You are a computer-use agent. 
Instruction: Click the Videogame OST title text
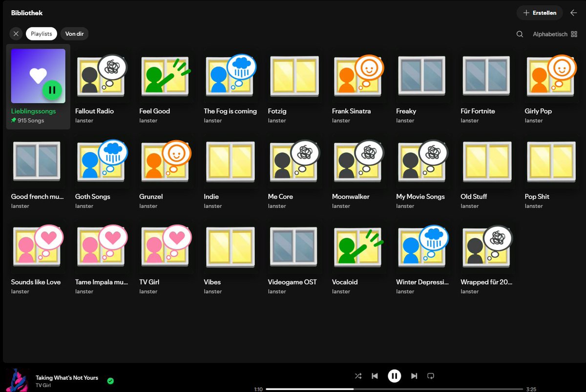(293, 282)
